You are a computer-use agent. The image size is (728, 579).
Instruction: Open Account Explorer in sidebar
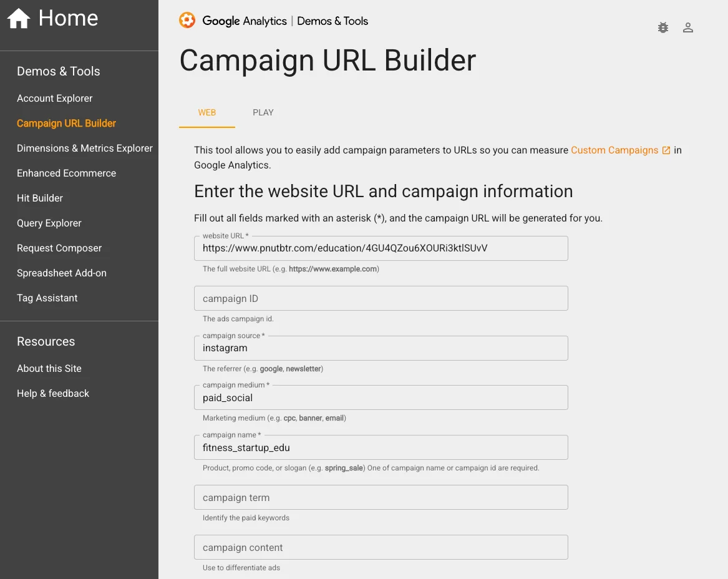(x=54, y=99)
